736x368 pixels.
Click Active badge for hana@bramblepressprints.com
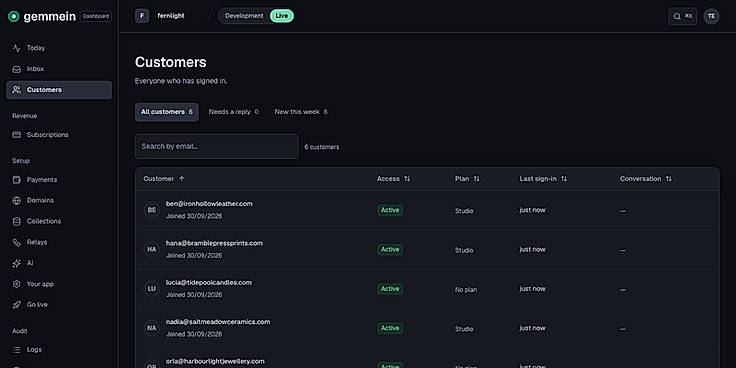click(390, 250)
